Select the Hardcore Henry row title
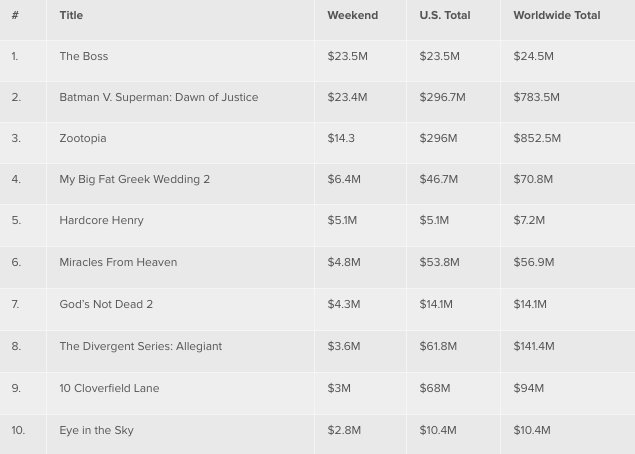This screenshot has height=454, width=635. 101,221
